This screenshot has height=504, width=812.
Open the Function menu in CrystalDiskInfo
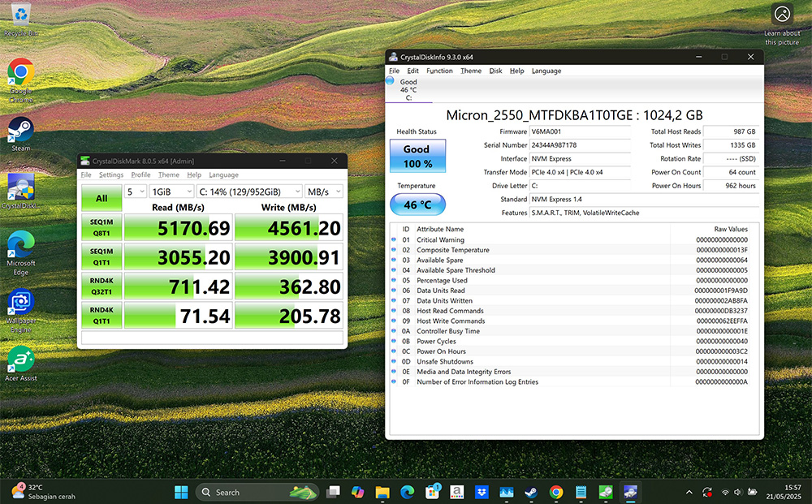pos(439,71)
